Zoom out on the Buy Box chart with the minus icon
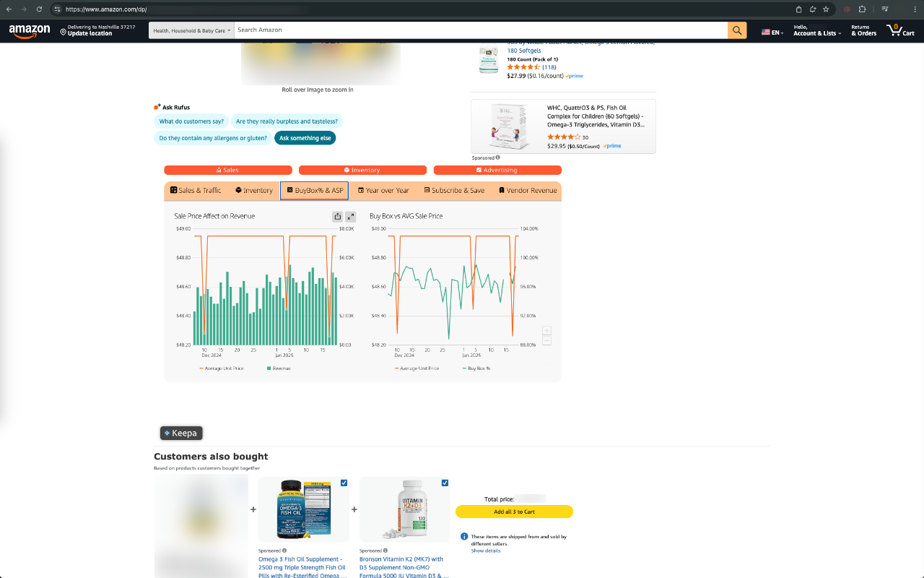The width and height of the screenshot is (924, 578). 546,340
